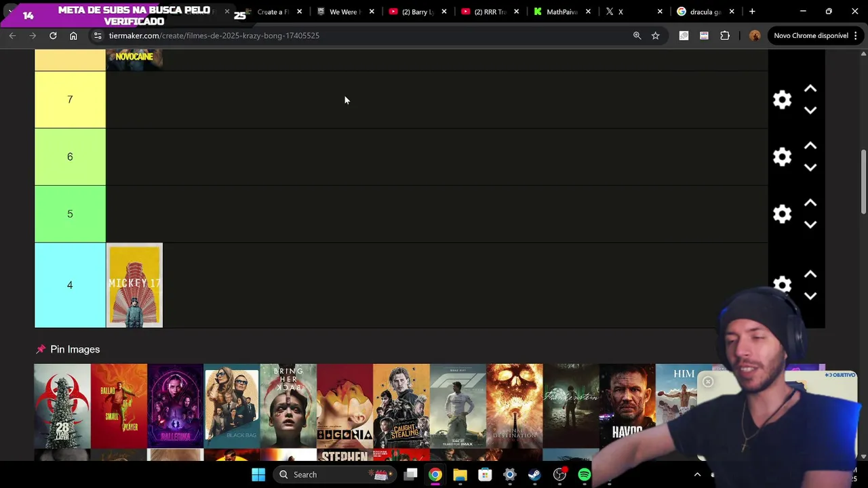868x488 pixels.
Task: Pick the Ballerina poster
Action: pyautogui.click(x=176, y=406)
